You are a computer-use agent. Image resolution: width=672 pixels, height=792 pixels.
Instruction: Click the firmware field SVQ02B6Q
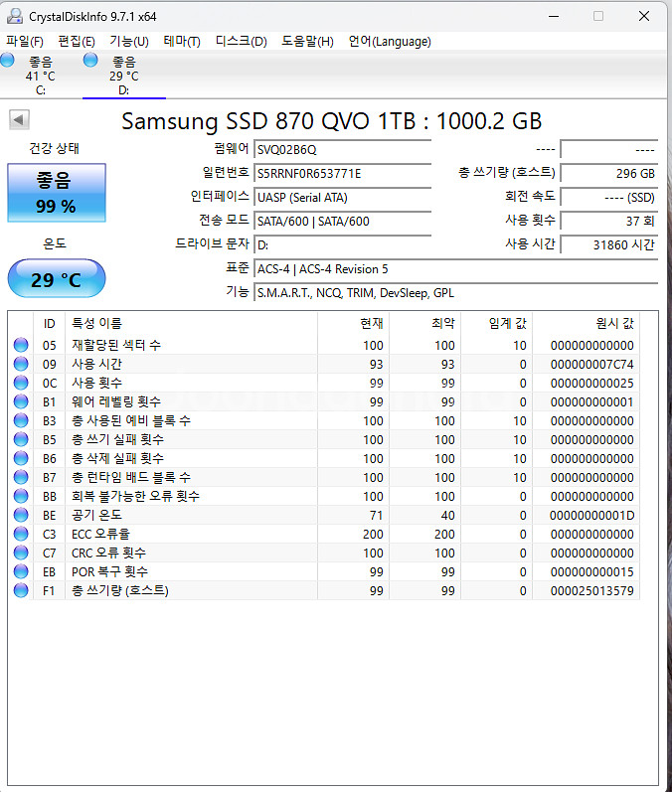pos(342,149)
